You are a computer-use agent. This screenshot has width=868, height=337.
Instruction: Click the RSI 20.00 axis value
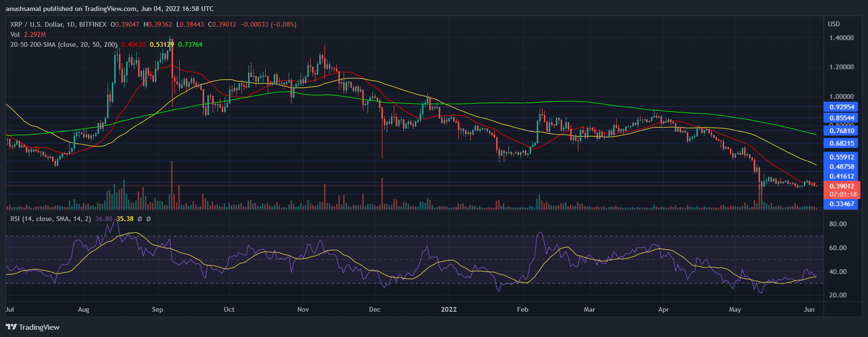point(837,295)
